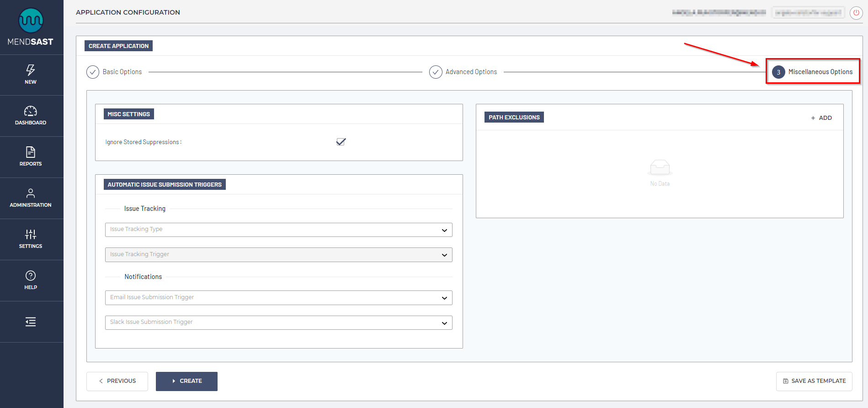Viewport: 868px width, 408px height.
Task: Expand Email Issue Submission Trigger dropdown
Action: (278, 298)
